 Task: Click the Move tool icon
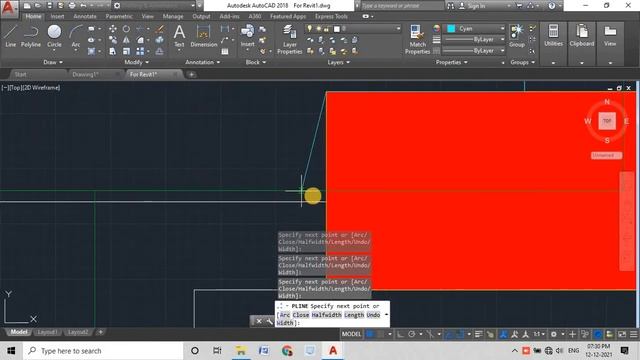113,29
